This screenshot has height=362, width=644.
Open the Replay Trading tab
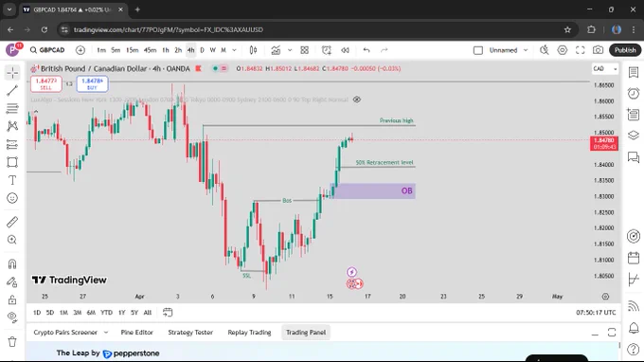click(x=249, y=333)
